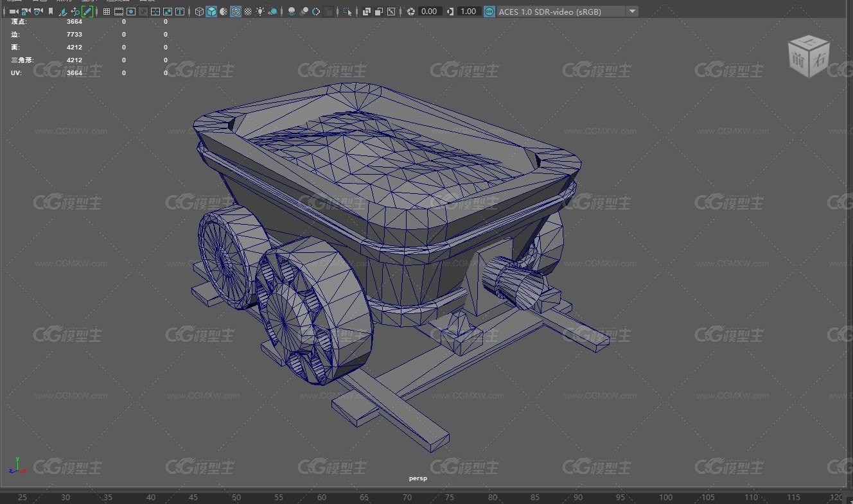The image size is (853, 504).
Task: Toggle viewport Shadows icon
Action: point(273,12)
